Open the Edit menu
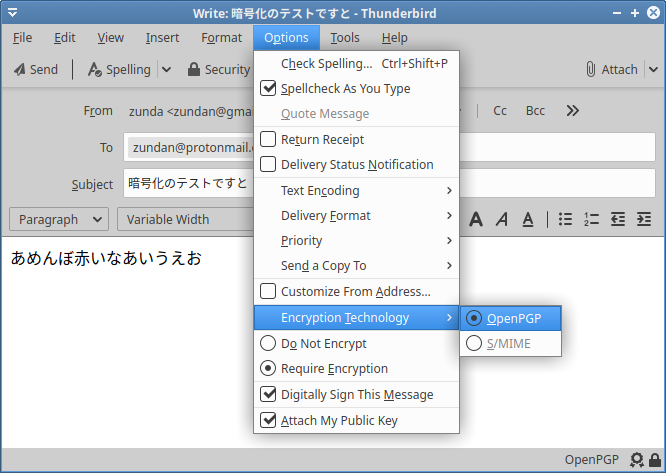Screen dimensions: 666x473 [65, 38]
